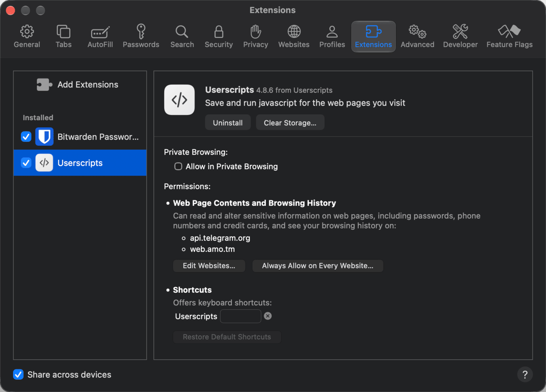Toggle Share across devices checkbox
The width and height of the screenshot is (546, 392).
click(x=18, y=374)
